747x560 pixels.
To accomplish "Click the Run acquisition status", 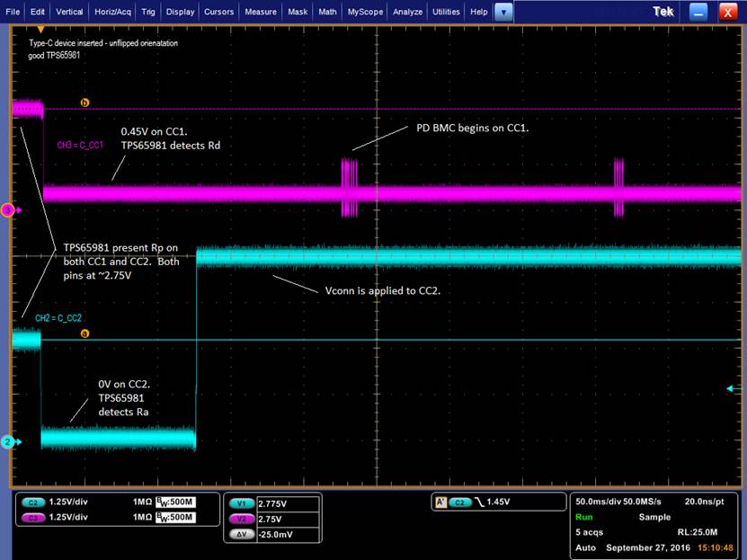I will (x=583, y=517).
